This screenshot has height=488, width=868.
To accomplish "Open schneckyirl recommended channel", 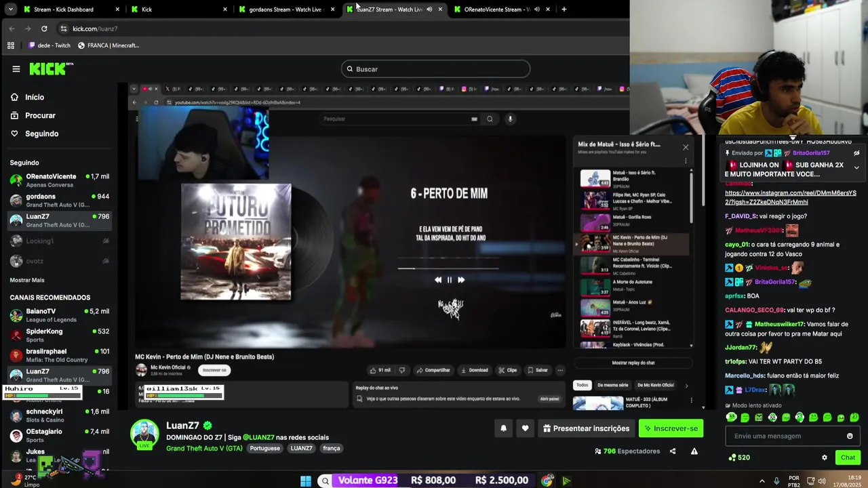I will (59, 415).
